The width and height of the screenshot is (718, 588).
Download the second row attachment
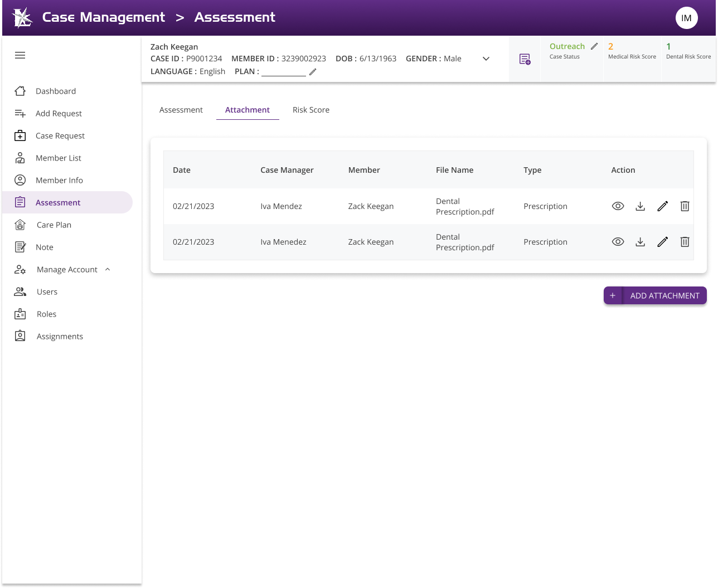tap(640, 242)
